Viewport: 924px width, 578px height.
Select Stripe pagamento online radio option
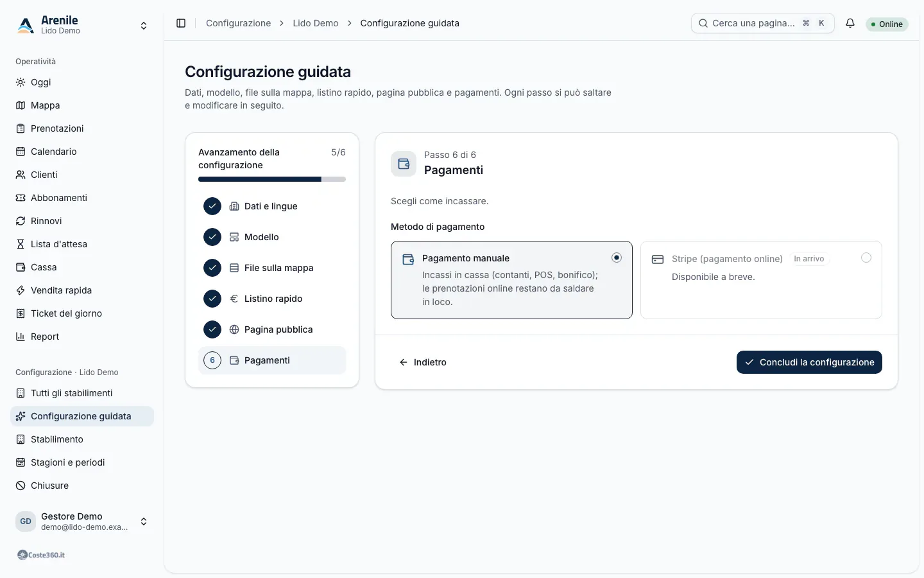pyautogui.click(x=866, y=258)
